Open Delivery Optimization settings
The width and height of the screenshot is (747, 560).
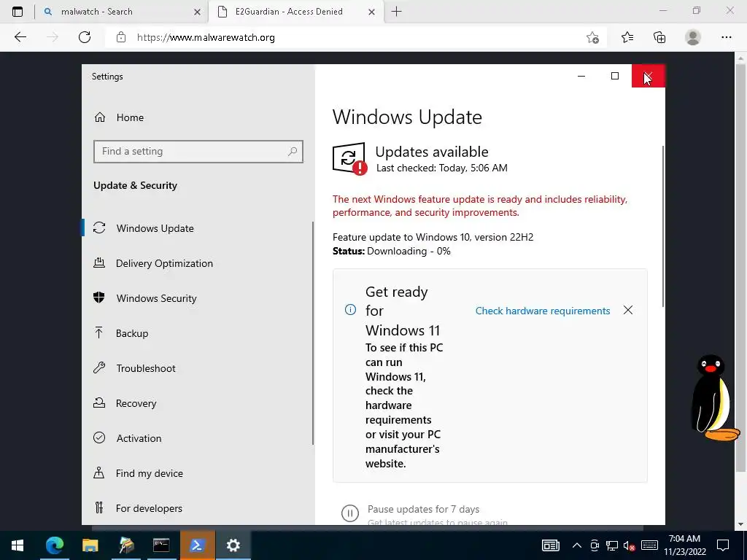(164, 263)
